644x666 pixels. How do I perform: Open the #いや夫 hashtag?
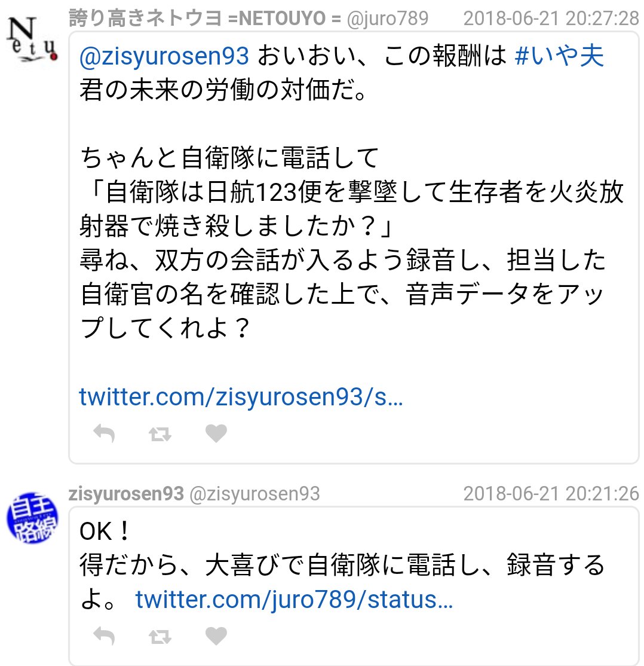click(x=559, y=56)
